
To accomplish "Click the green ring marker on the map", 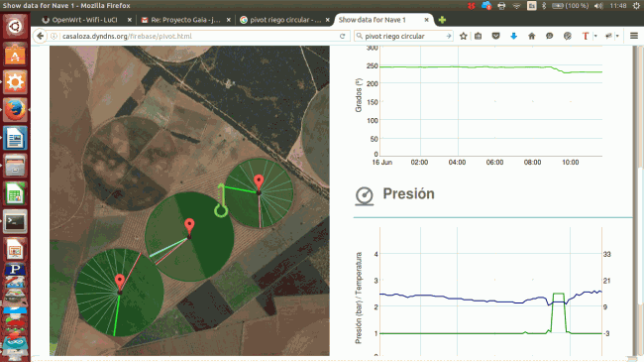I will click(221, 211).
